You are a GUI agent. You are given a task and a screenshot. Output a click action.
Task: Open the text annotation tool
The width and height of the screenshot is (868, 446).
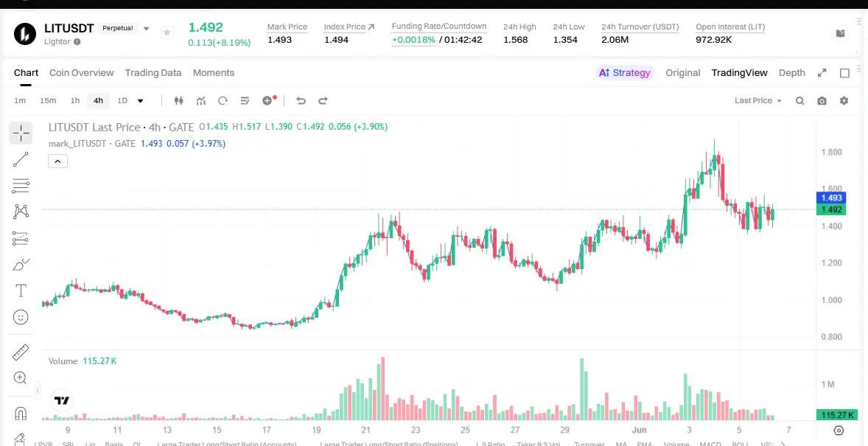[x=21, y=290]
